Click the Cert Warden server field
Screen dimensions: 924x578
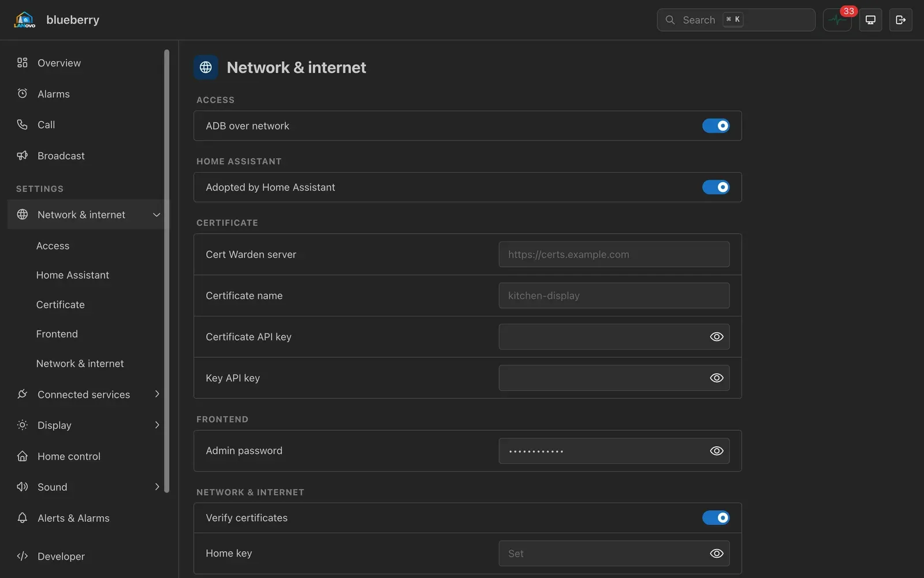614,254
